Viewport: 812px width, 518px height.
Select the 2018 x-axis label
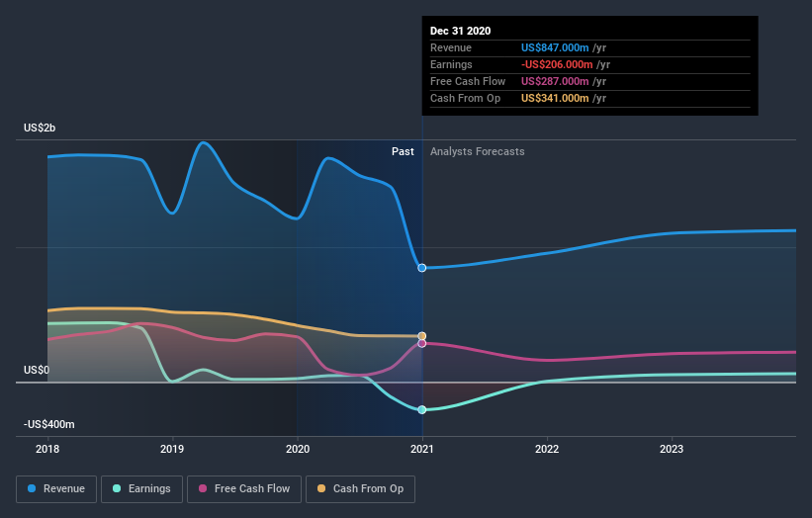pyautogui.click(x=47, y=449)
